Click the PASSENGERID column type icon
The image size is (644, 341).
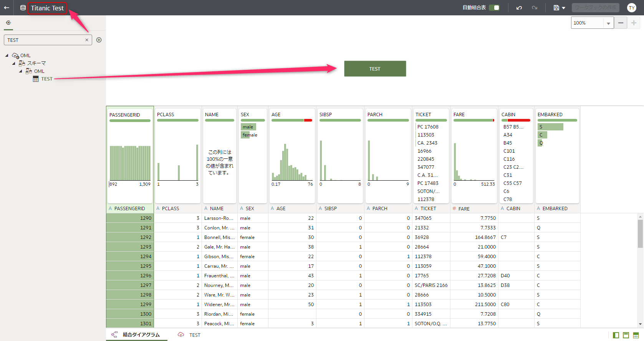click(110, 208)
